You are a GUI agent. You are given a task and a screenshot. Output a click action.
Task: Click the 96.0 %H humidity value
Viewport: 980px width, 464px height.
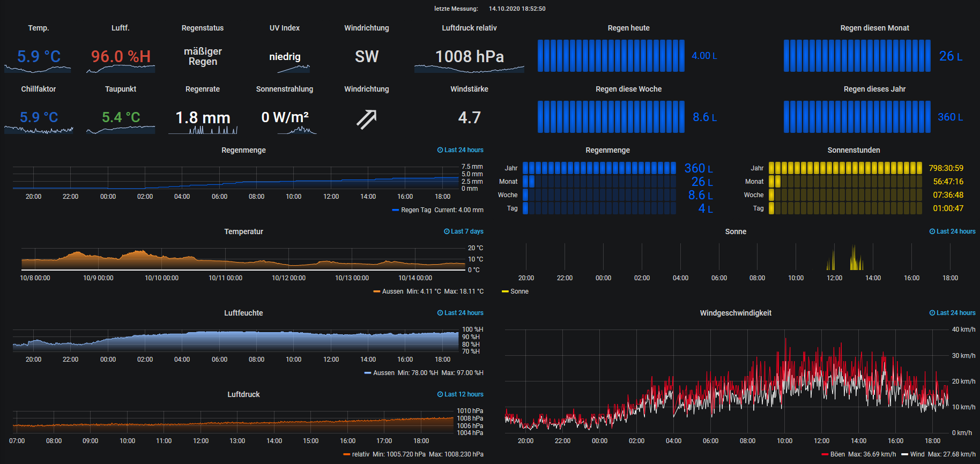(x=121, y=56)
